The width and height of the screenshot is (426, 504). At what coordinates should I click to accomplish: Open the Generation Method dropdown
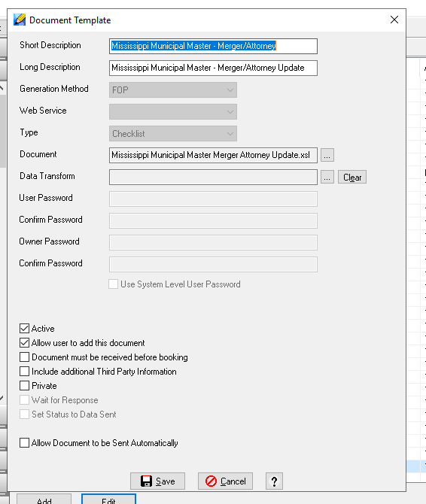[x=173, y=90]
